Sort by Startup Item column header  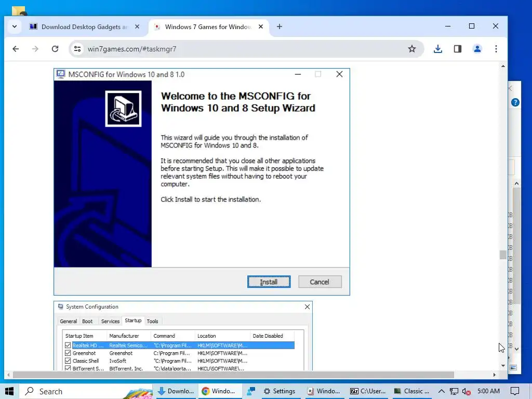pos(85,336)
